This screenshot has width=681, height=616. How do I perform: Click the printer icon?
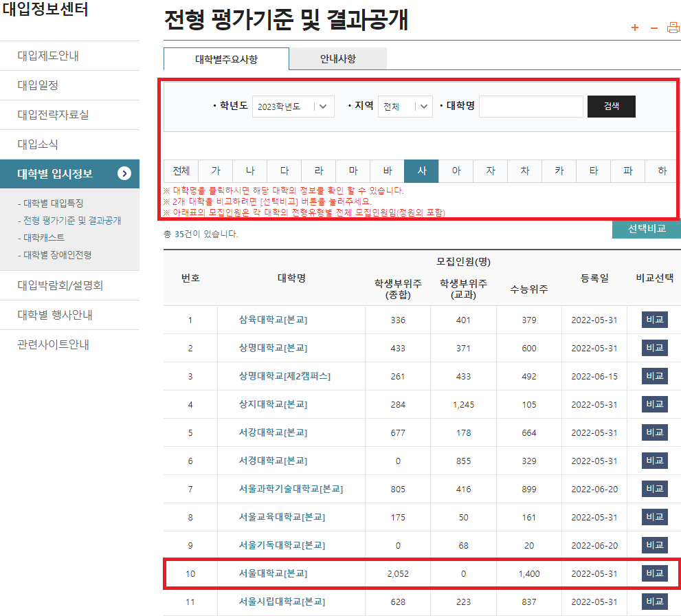[x=673, y=27]
